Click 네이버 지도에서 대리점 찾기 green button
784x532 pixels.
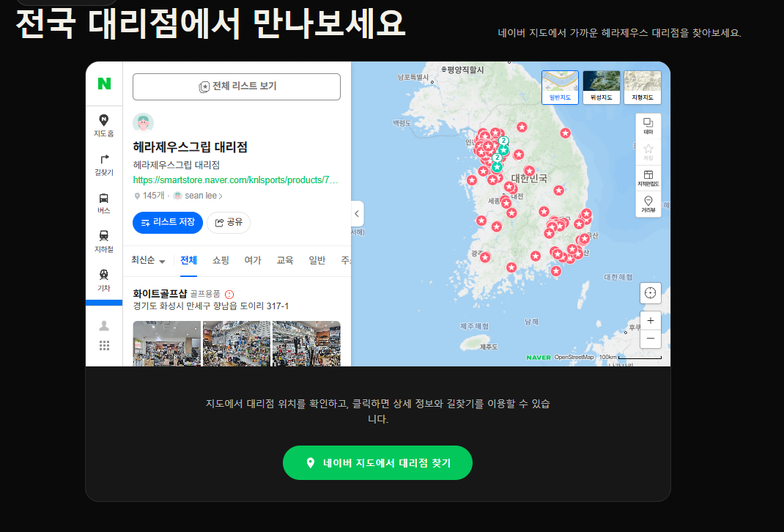coord(377,463)
